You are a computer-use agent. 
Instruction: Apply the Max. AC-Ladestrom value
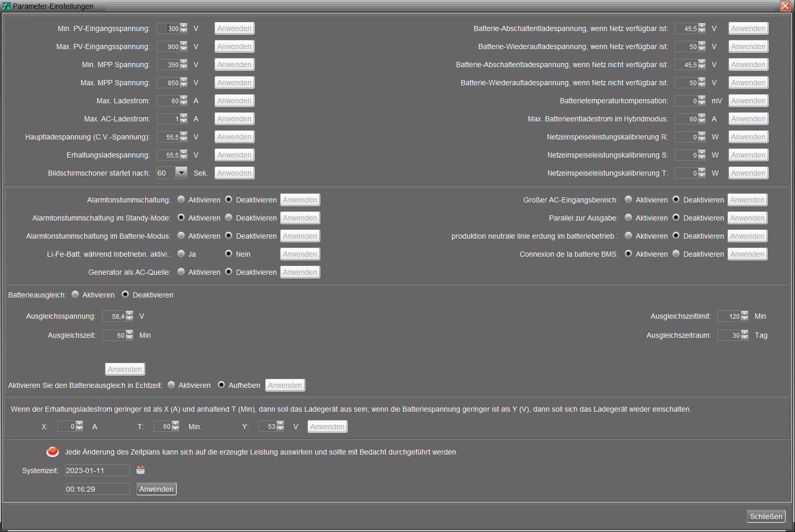(x=235, y=119)
